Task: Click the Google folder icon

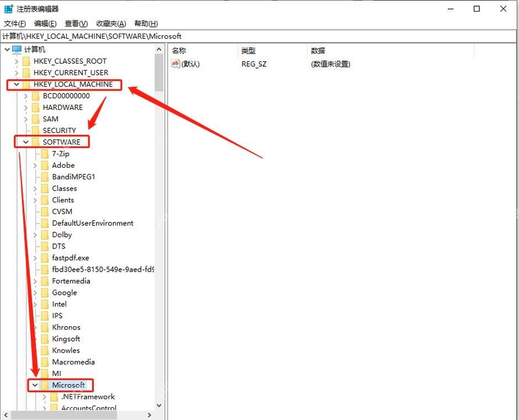Action: (45, 293)
